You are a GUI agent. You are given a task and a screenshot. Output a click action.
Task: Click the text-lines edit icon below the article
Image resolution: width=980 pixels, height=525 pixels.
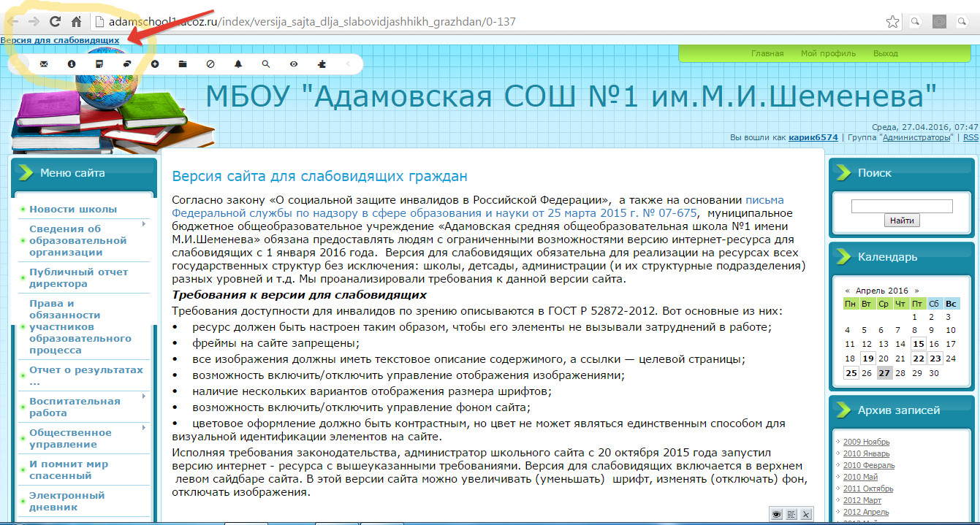pos(791,514)
